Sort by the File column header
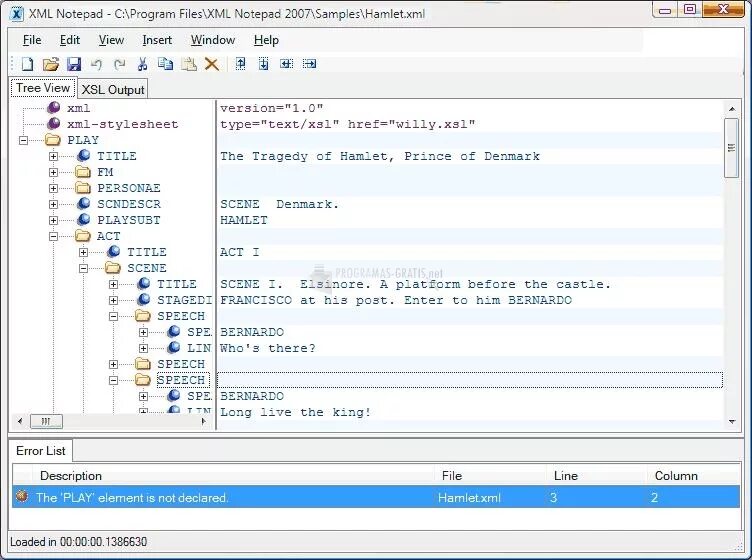This screenshot has height=560, width=752. tap(490, 476)
